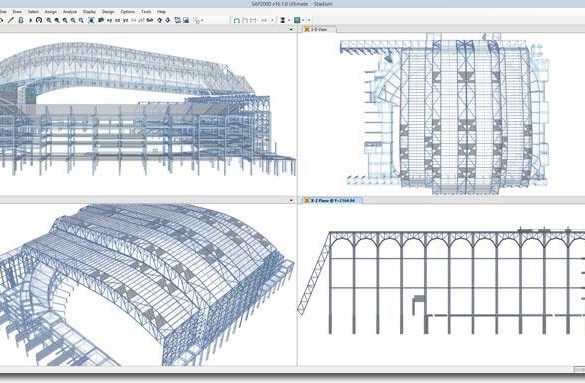The image size is (585, 383).
Task: Select the draw frame pencil tool
Action: 10,20
